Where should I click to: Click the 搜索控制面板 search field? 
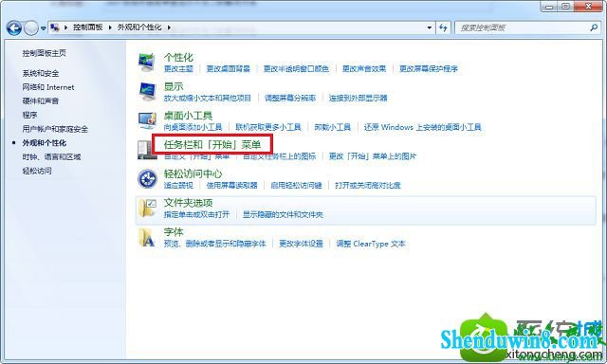527,27
